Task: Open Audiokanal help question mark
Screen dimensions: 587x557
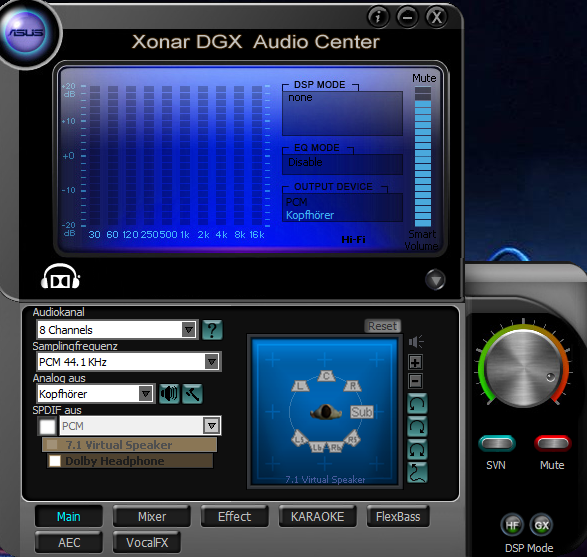Action: coord(212,330)
